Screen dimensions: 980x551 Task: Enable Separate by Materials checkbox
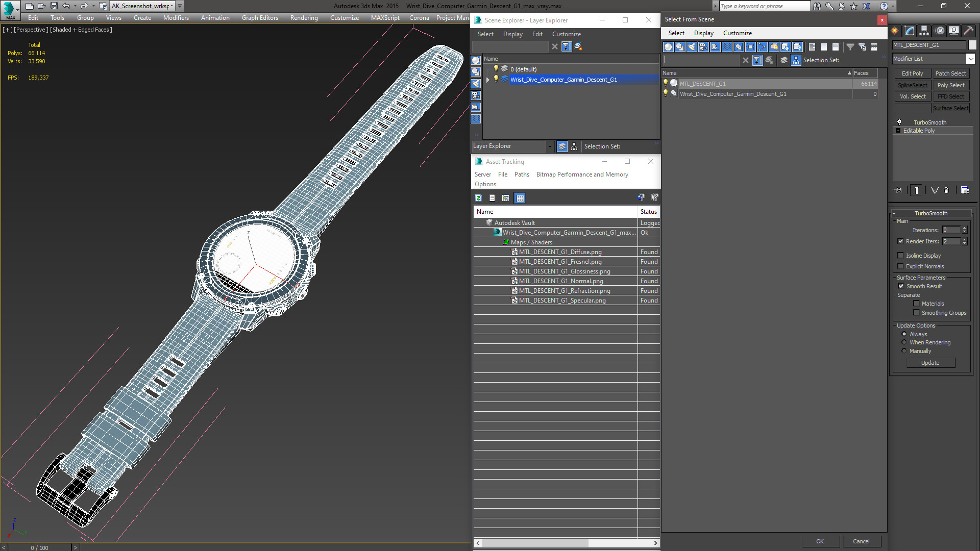[x=916, y=304]
